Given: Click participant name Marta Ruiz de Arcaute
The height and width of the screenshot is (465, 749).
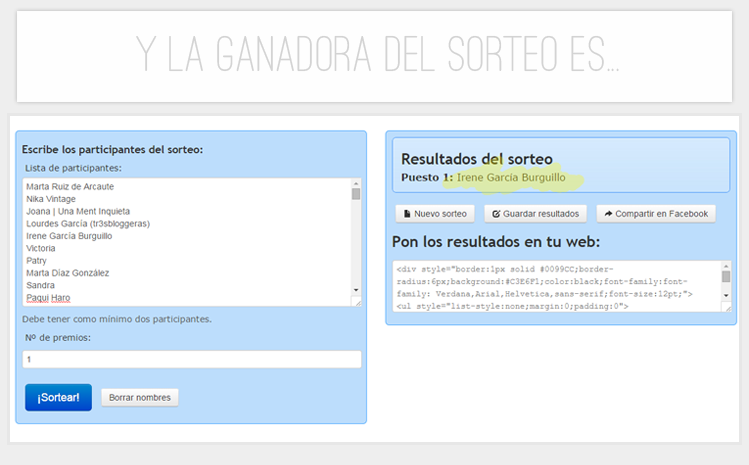Looking at the screenshot, I should pyautogui.click(x=70, y=186).
